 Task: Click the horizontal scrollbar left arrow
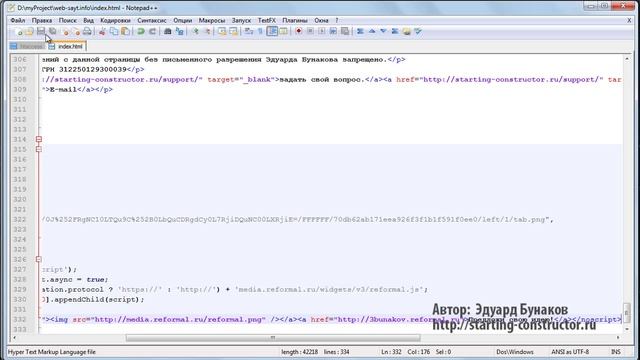15,338
